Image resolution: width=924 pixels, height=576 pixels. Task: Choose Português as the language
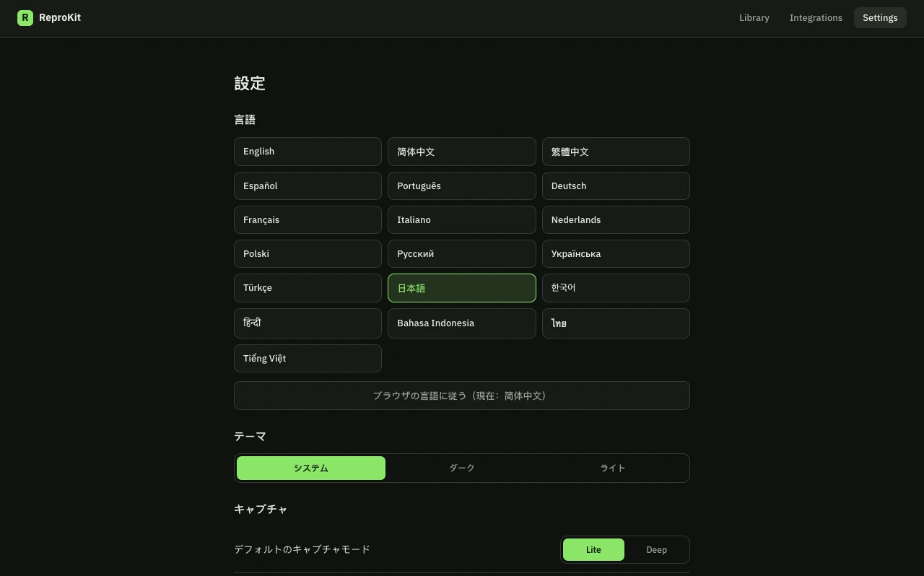[462, 186]
